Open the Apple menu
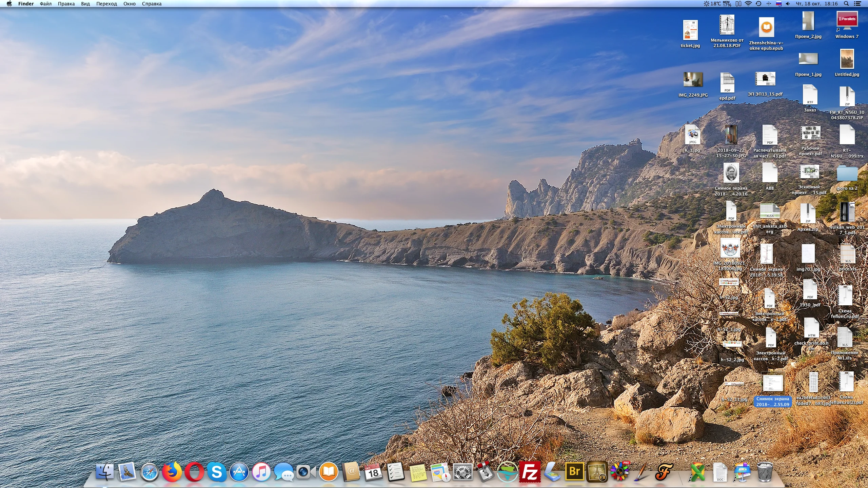 click(x=9, y=4)
